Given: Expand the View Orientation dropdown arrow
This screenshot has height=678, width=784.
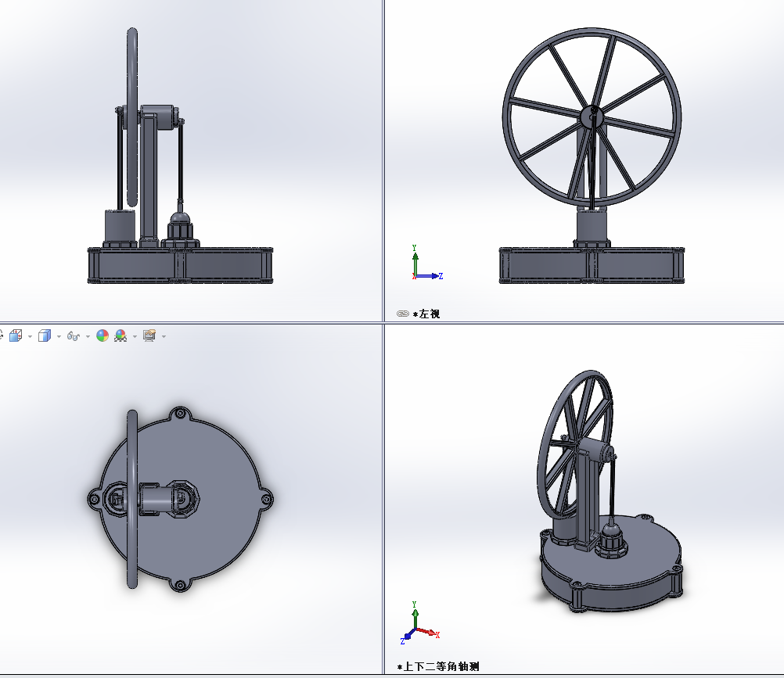Looking at the screenshot, I should (30, 337).
